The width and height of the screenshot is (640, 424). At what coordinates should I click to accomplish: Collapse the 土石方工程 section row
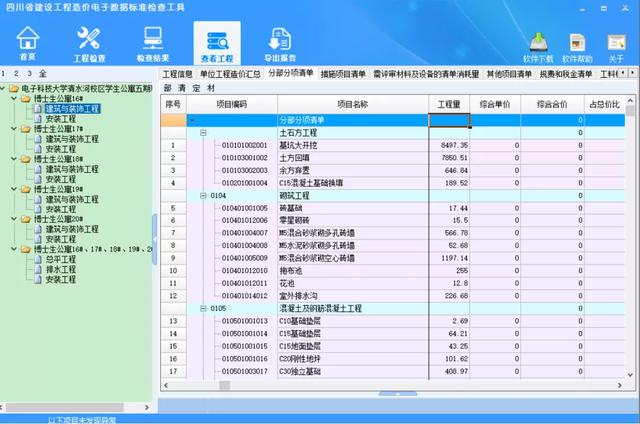[203, 133]
